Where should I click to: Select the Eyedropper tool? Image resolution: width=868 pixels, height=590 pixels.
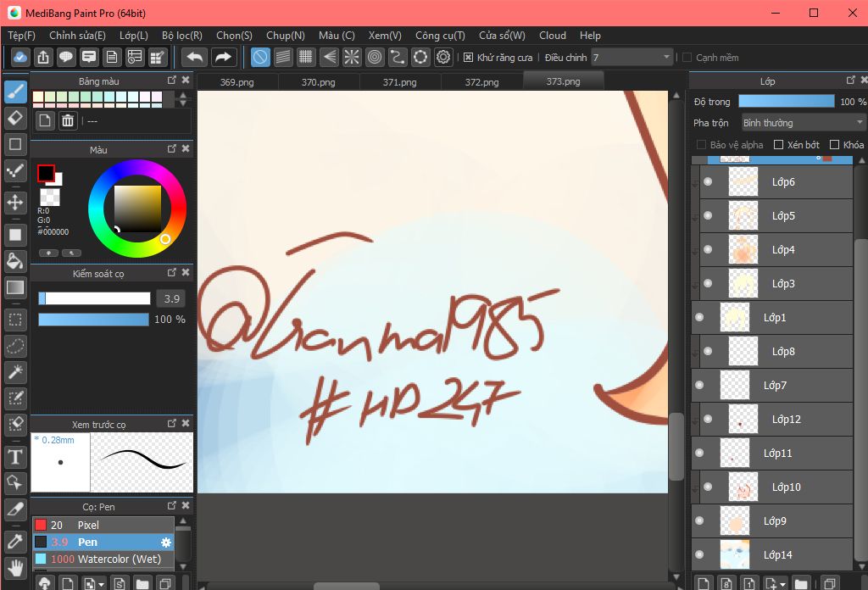(15, 542)
